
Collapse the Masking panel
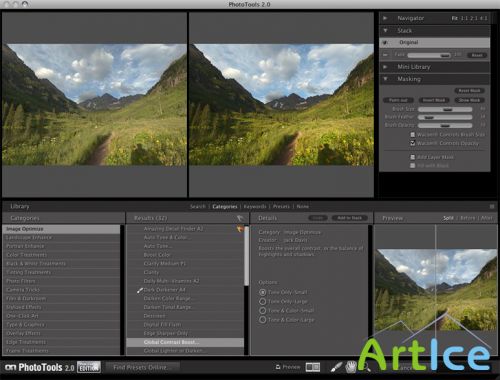point(385,79)
